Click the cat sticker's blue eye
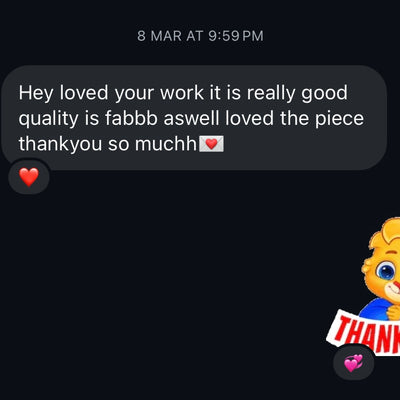Image resolution: width=400 pixels, height=400 pixels. click(386, 271)
